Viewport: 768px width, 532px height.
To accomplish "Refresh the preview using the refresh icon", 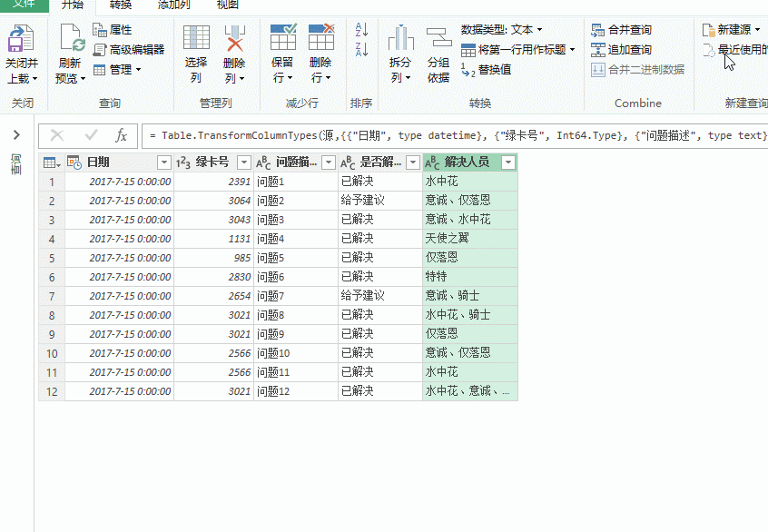I will pos(72,38).
